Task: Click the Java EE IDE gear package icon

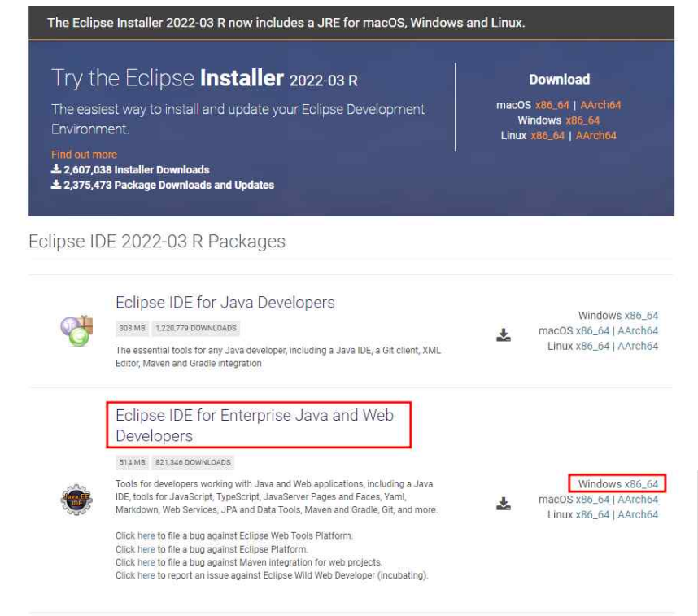Action: (x=76, y=500)
